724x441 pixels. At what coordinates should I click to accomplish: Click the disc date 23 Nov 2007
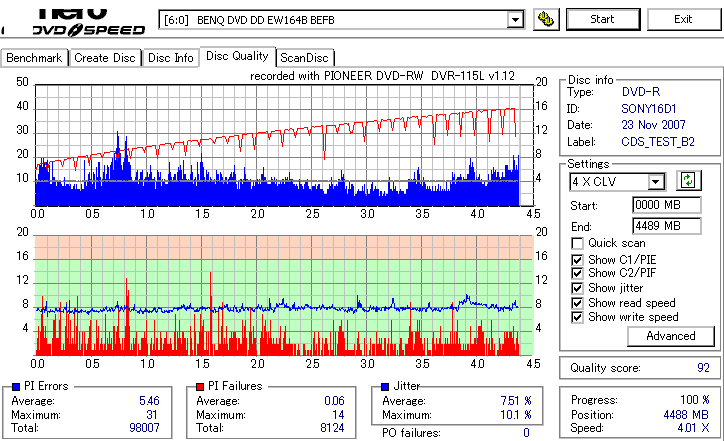(x=653, y=125)
